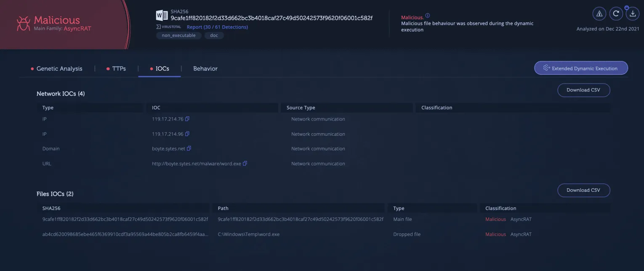
Task: Select the IOCs tab
Action: coord(162,68)
